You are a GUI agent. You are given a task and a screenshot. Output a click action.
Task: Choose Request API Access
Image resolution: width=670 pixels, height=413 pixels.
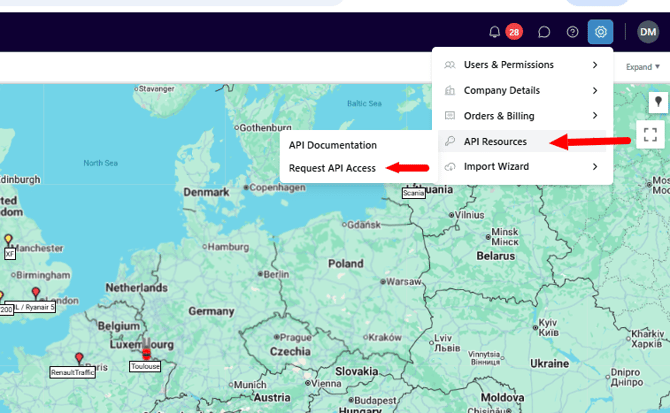click(x=332, y=168)
